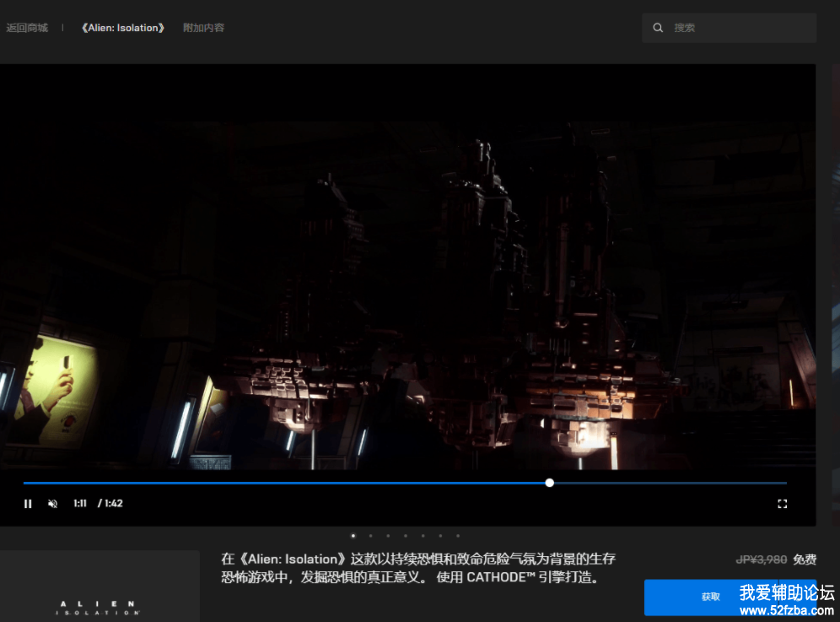Switch to the 附加内容 tab

(x=204, y=28)
